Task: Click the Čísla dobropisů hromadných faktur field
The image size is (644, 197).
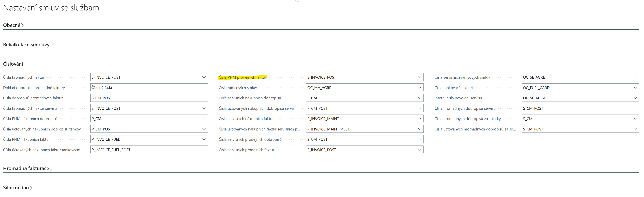Action: click(x=145, y=98)
